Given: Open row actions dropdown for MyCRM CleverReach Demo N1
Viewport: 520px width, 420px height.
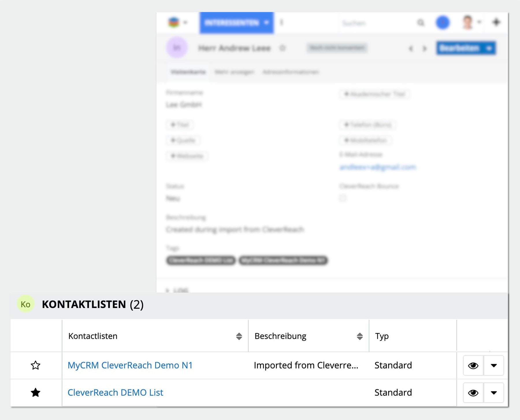Looking at the screenshot, I should click(x=494, y=366).
